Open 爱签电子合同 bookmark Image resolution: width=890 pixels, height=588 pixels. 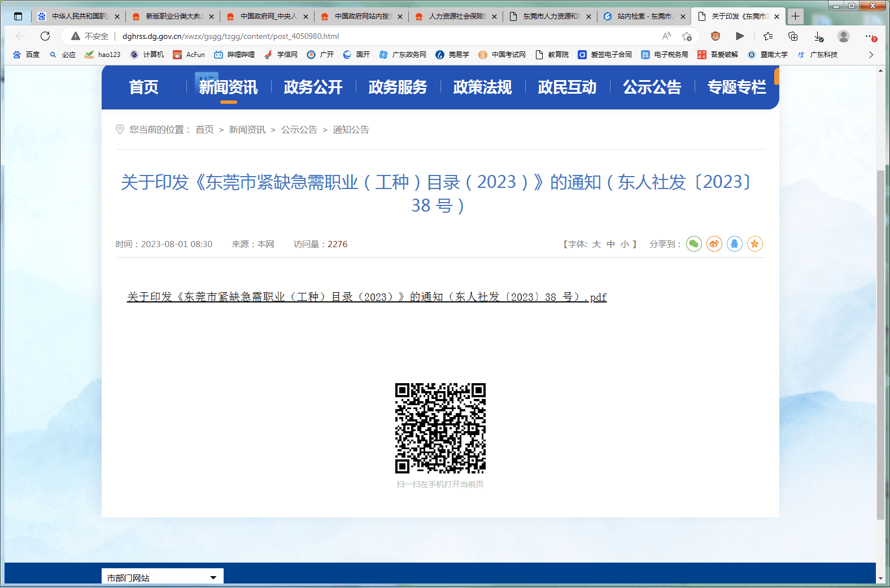pos(605,55)
